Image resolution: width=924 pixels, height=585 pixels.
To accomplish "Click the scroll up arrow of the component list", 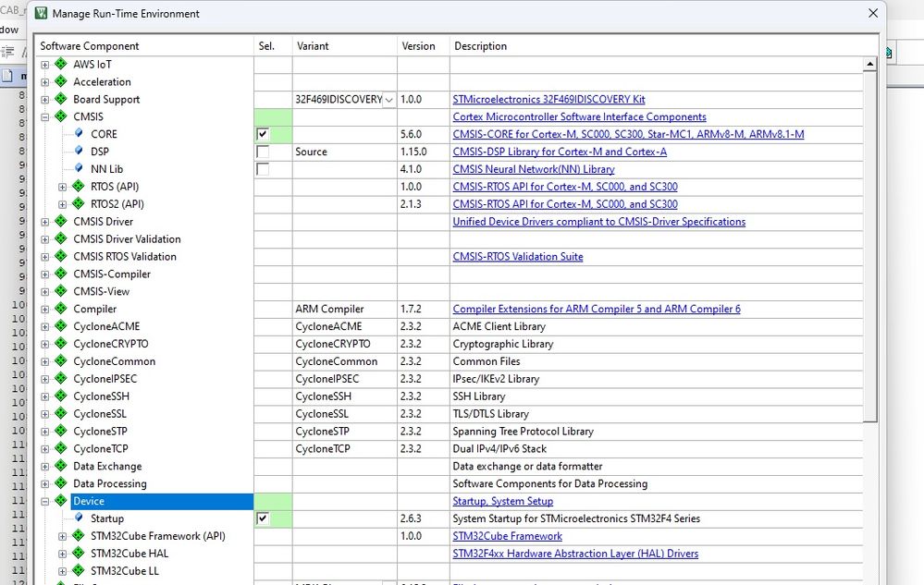I will [869, 64].
